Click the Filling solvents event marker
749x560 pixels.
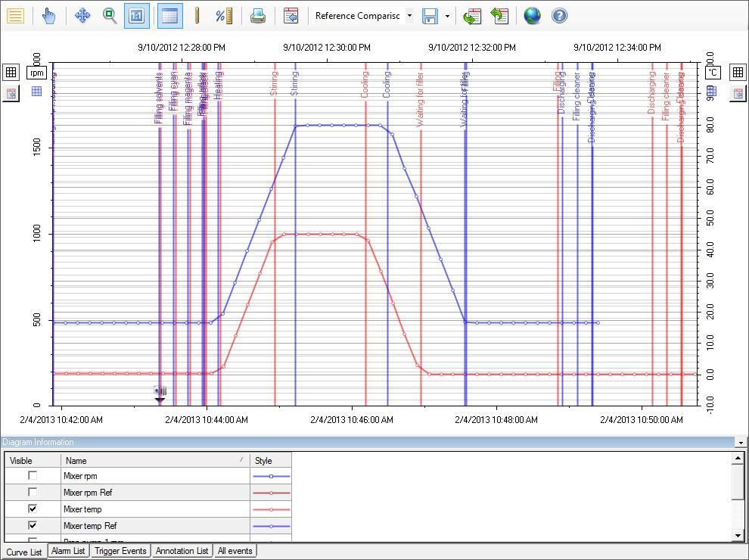tap(159, 98)
